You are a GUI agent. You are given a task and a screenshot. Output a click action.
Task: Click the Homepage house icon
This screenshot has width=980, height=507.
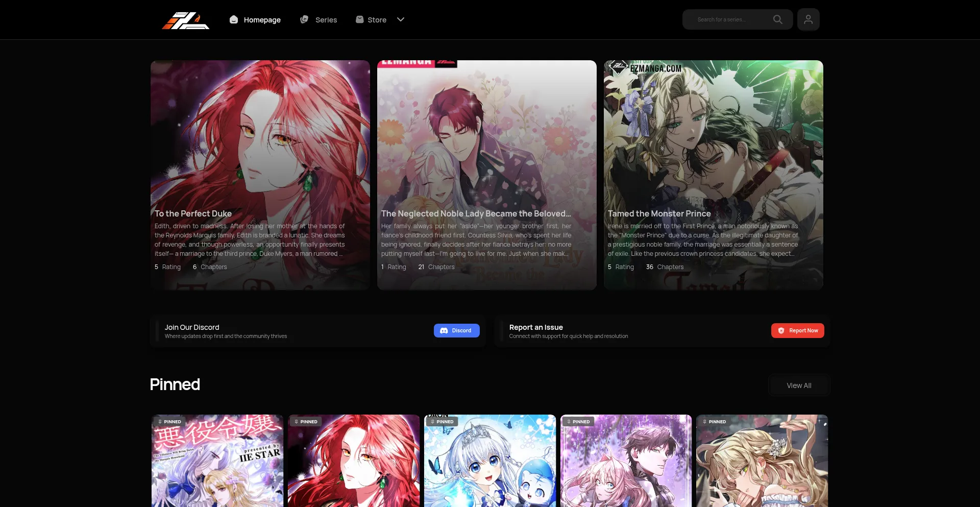234,19
